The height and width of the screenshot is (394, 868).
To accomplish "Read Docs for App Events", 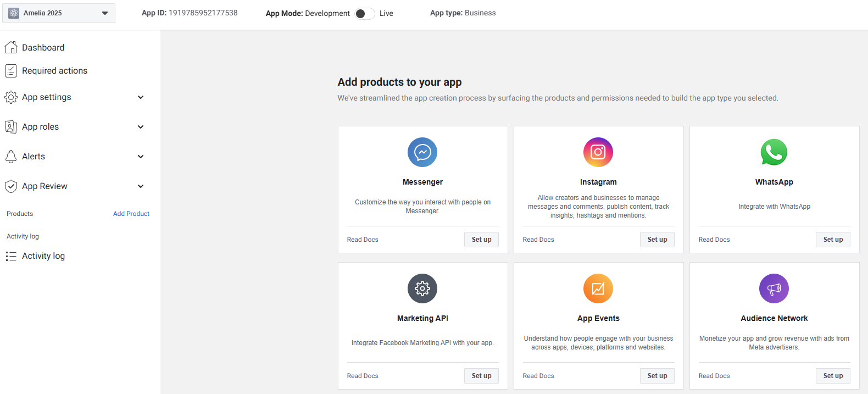I will click(538, 376).
